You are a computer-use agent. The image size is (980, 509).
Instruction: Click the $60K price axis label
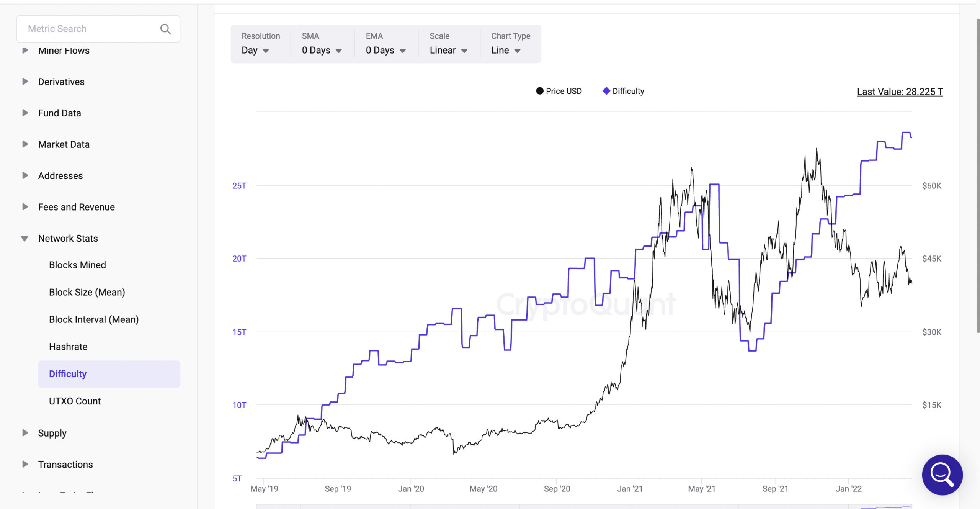pos(931,186)
